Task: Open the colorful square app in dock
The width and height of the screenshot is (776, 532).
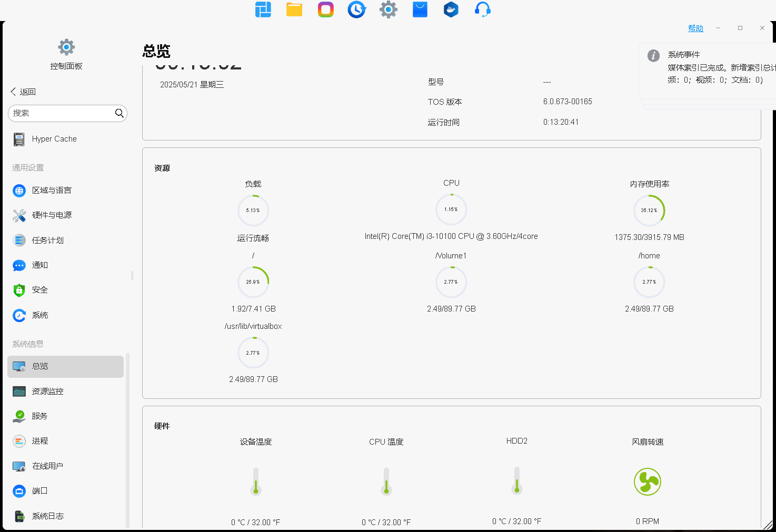Action: point(326,9)
